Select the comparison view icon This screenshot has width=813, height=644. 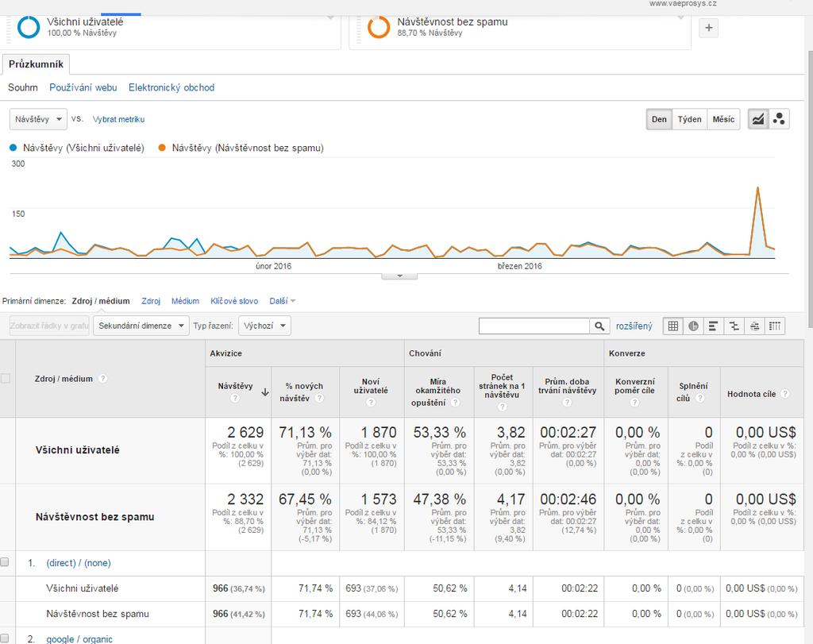(x=734, y=326)
